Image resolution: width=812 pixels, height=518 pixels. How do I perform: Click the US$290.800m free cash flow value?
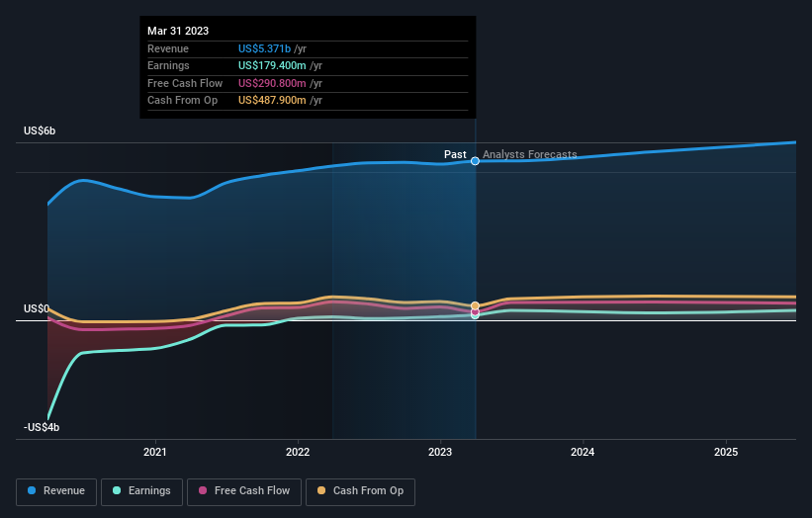click(x=272, y=83)
